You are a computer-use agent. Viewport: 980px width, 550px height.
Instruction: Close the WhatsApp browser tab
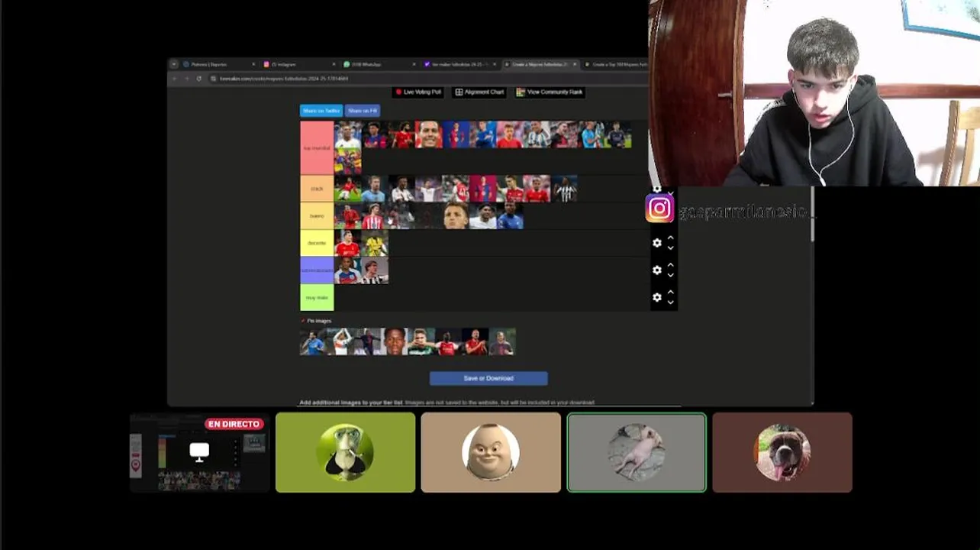[414, 64]
